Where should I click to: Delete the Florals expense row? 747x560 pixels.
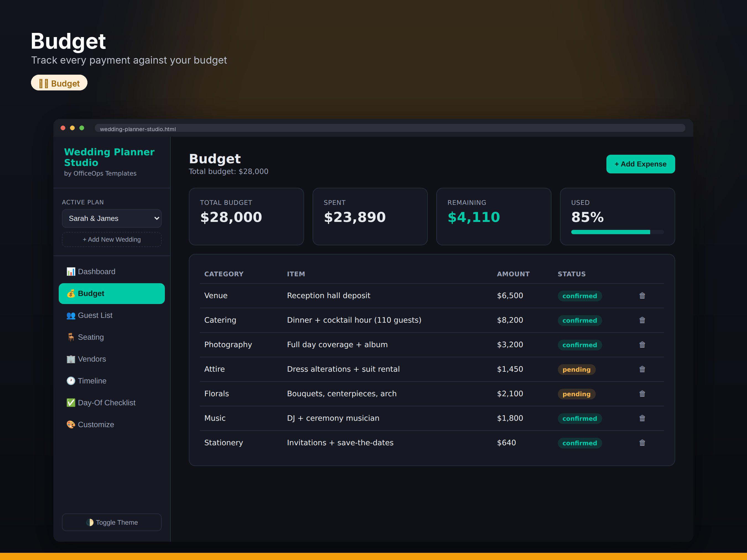[x=642, y=394]
